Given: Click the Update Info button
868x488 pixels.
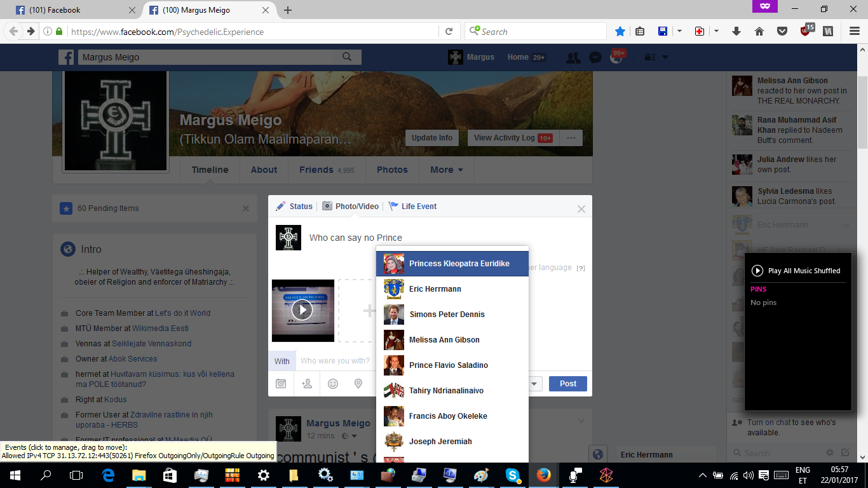Looking at the screenshot, I should point(432,138).
